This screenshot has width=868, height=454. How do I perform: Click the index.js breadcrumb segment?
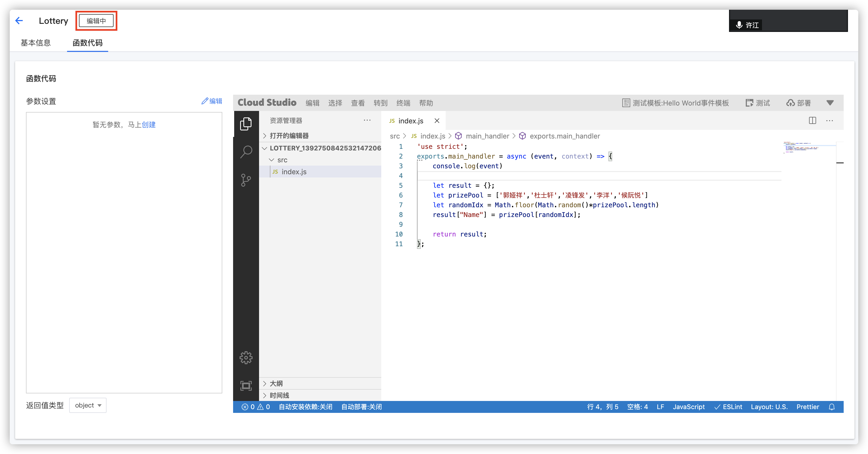pos(428,136)
